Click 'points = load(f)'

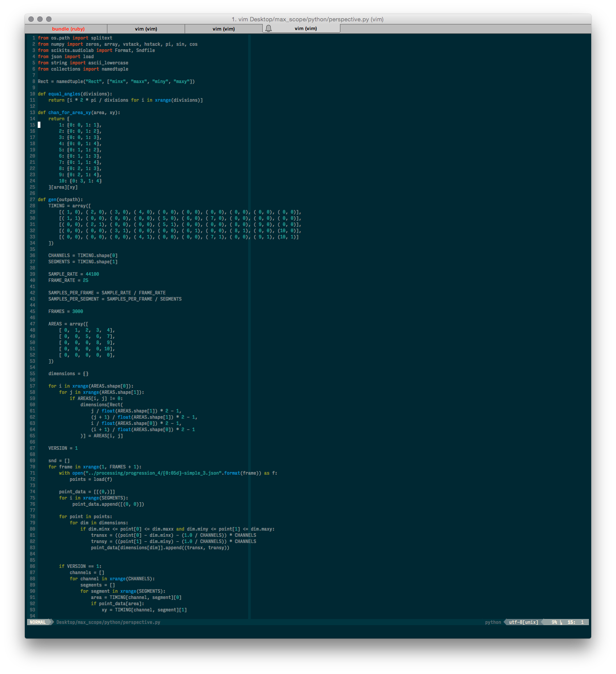tap(91, 480)
